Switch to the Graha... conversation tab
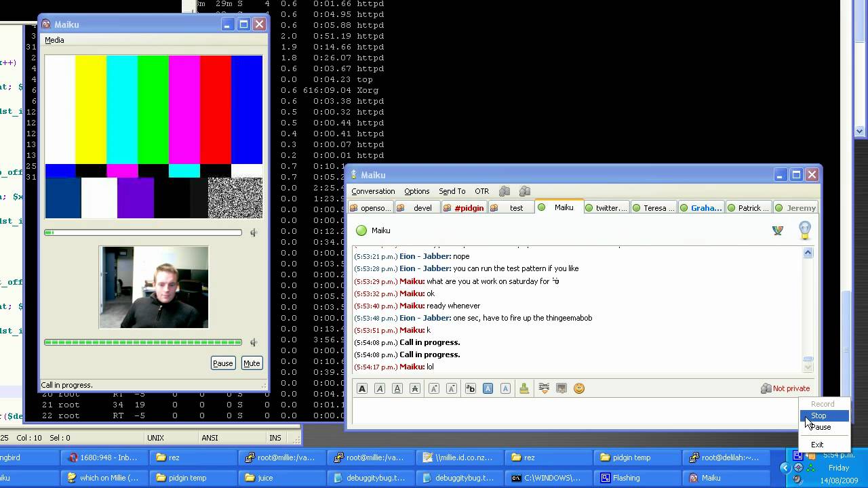868x488 pixels. (701, 208)
